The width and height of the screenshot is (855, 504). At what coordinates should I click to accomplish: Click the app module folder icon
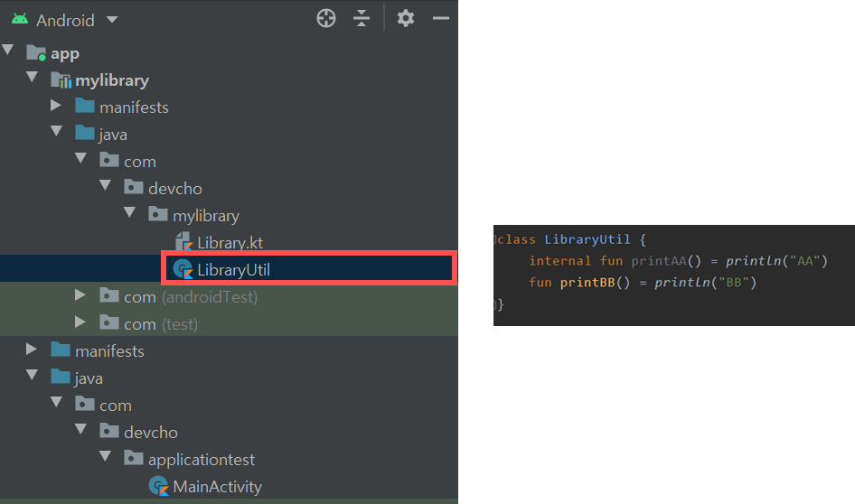click(36, 53)
